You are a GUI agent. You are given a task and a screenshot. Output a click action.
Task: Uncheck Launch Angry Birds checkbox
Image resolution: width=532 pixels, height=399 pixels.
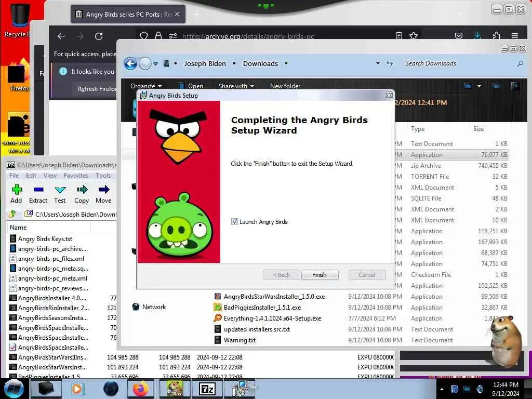pos(234,221)
